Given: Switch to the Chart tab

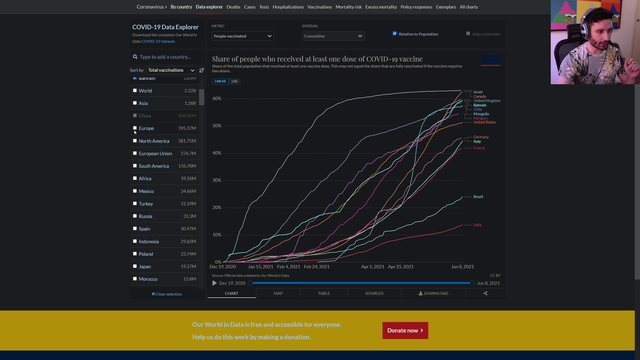Looking at the screenshot, I should click(231, 293).
